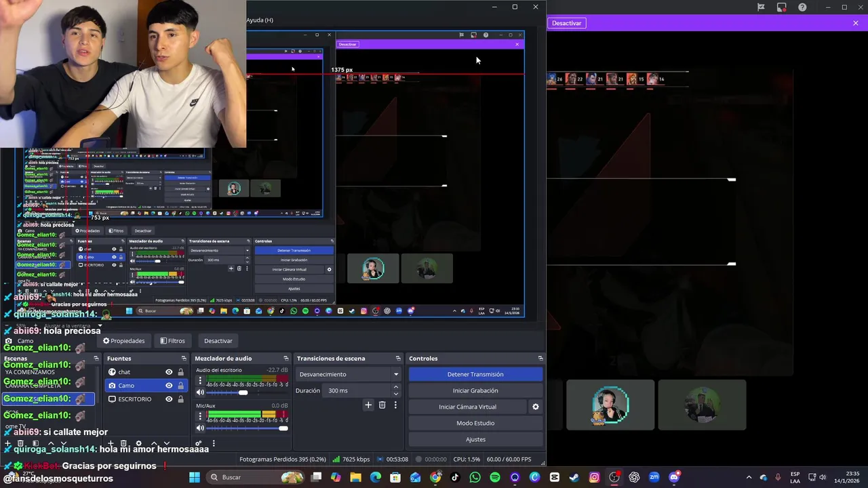Image resolution: width=868 pixels, height=488 pixels.
Task: Click the Duración 300 ms field
Action: click(357, 390)
